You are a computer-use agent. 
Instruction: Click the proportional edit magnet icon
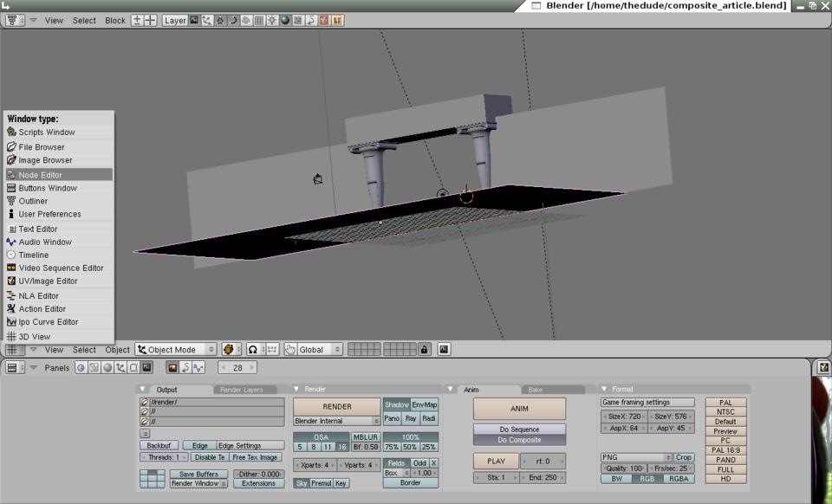pos(252,350)
